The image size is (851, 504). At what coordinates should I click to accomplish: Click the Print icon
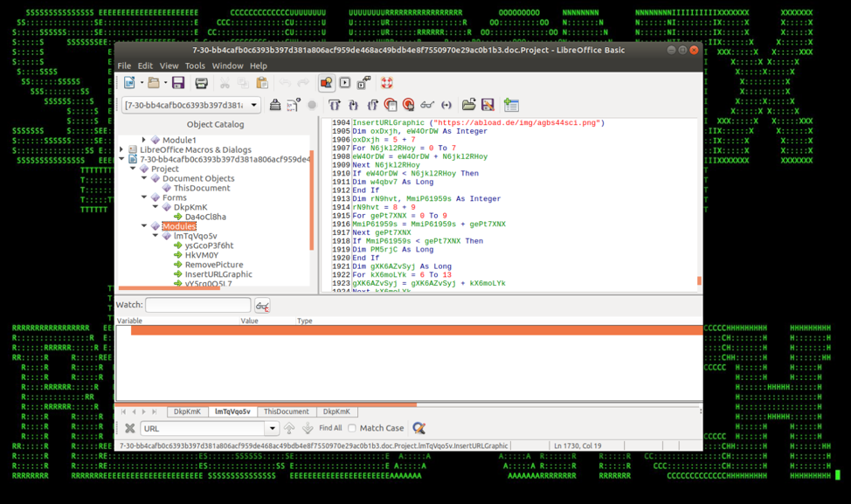[201, 83]
